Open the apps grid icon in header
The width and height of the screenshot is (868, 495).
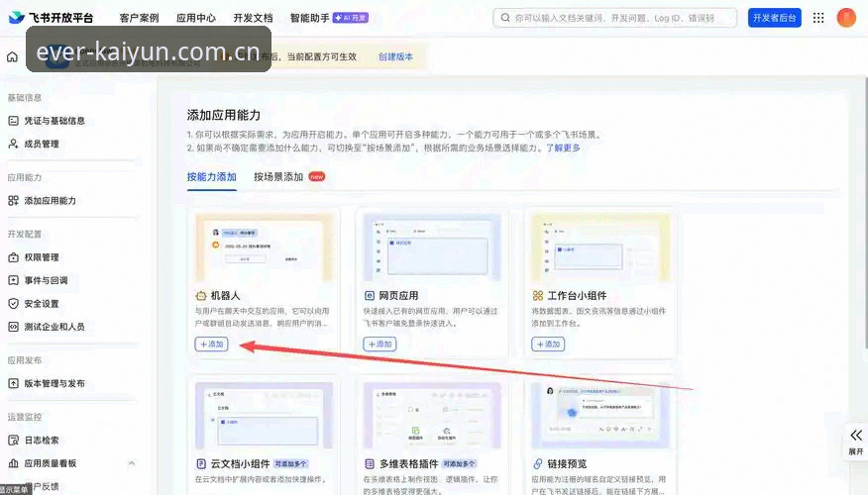tap(818, 18)
